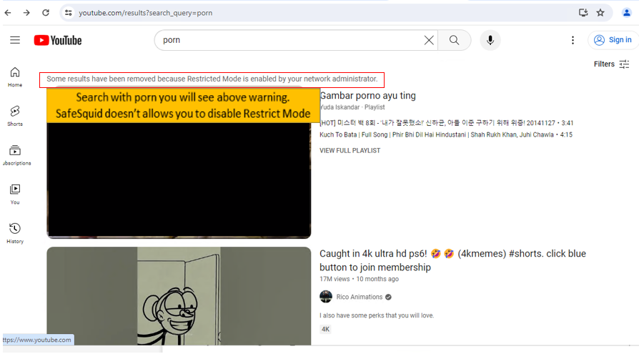Open the black playlist thumbnail
The image size is (644, 354).
point(179,180)
